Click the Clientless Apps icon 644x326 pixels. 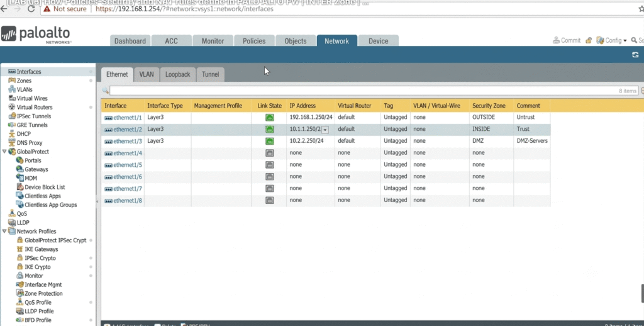click(19, 196)
